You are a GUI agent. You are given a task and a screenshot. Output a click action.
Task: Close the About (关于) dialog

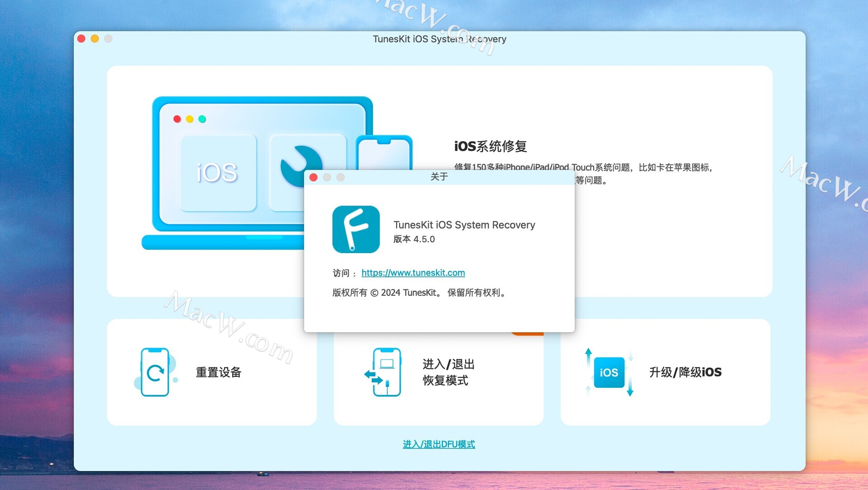click(313, 177)
